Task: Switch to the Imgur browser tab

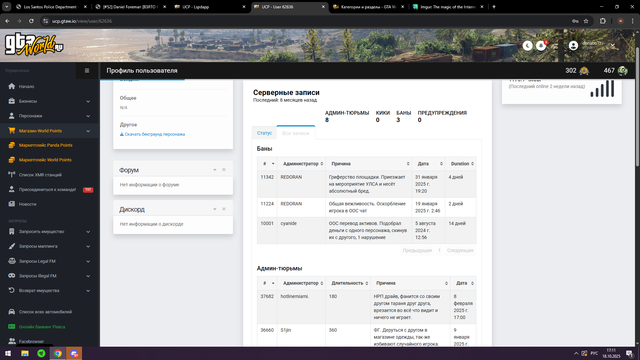Action: pyautogui.click(x=448, y=7)
